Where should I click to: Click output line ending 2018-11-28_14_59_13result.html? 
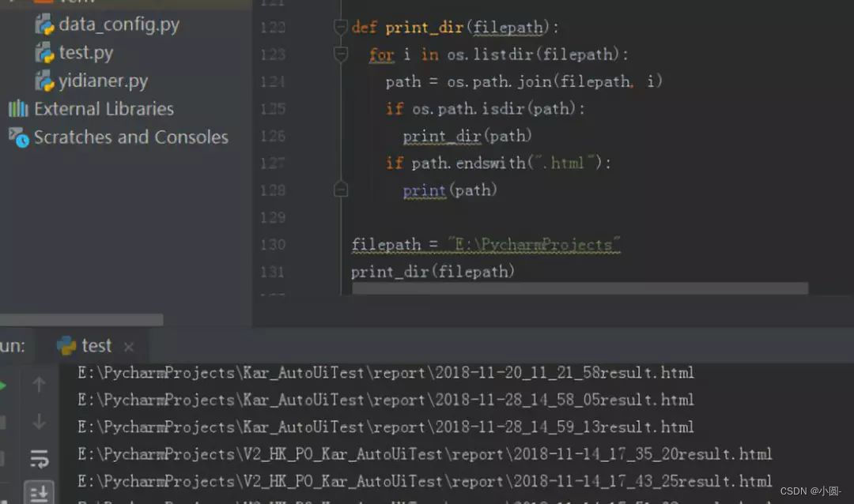pos(386,427)
